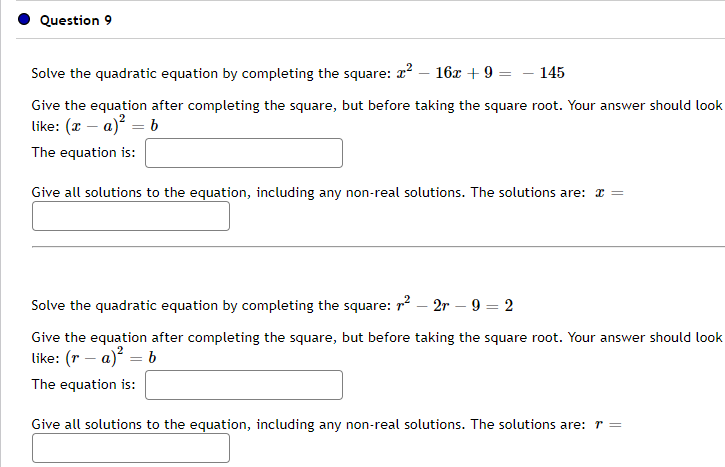Click the divider line between the two problems
Image resolution: width=725 pixels, height=467 pixels.
point(378,245)
